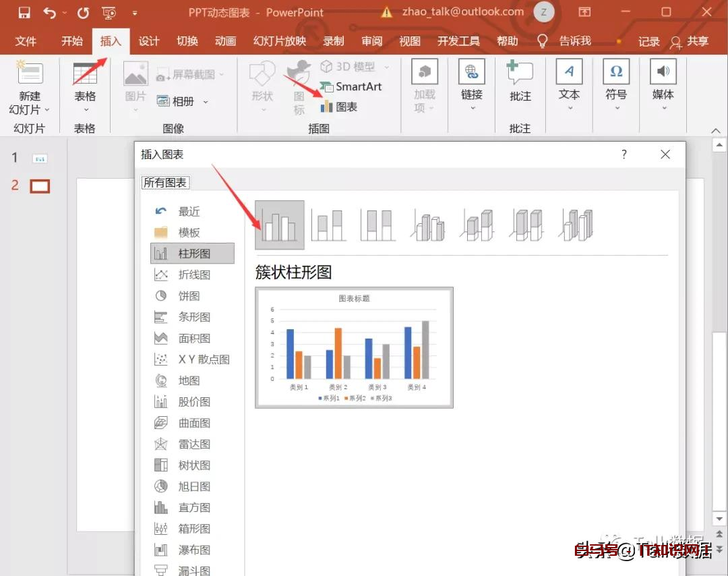Save the presentation with the quick access save icon
The height and width of the screenshot is (576, 728).
(24, 11)
